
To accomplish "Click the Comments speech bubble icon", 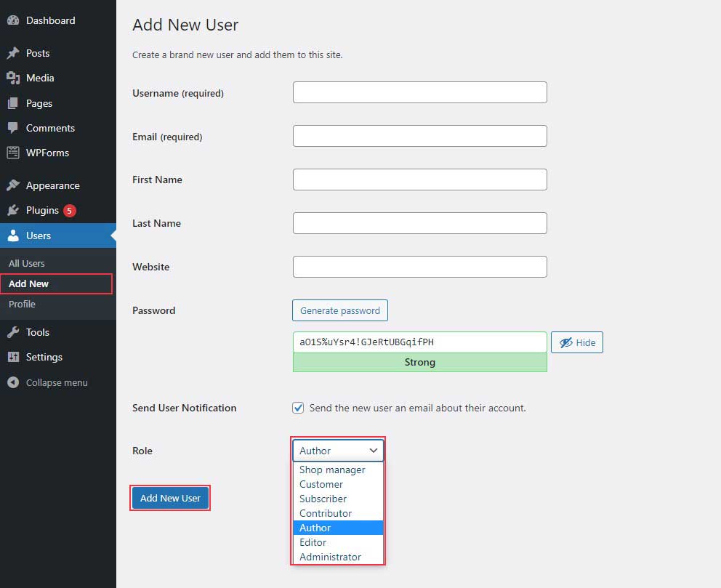I will tap(13, 128).
